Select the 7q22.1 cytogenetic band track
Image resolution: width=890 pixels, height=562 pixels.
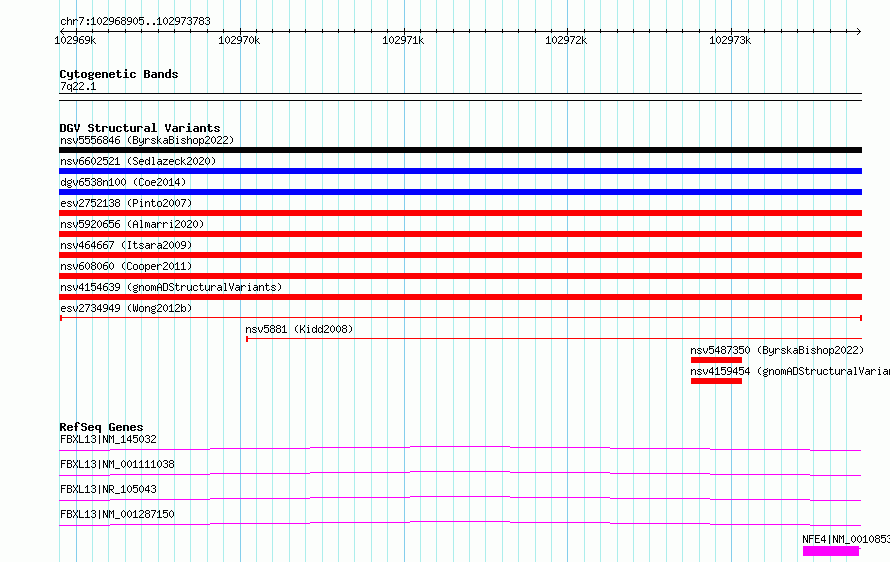(x=460, y=97)
